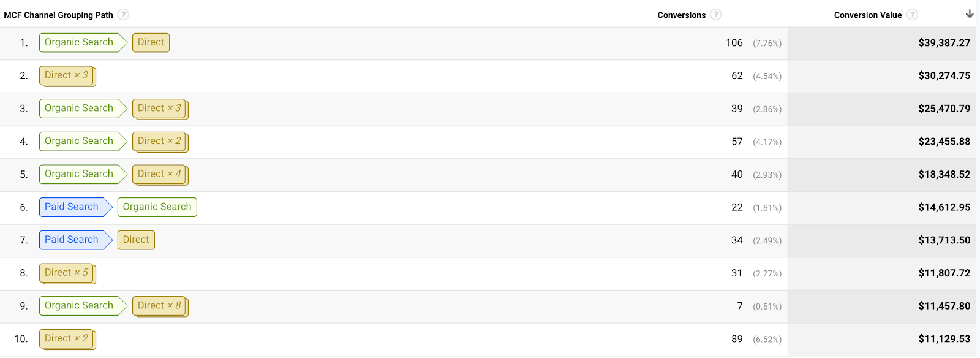Sort by Conversions column header
Screen dimensions: 980x358
(681, 15)
